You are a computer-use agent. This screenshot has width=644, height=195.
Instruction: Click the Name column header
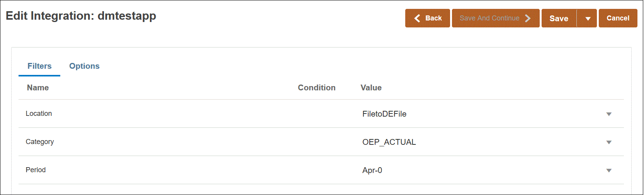click(x=38, y=88)
